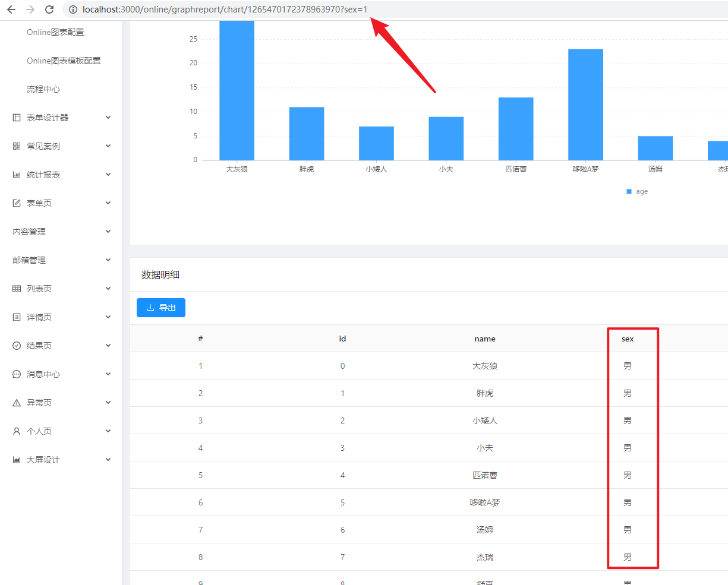Viewport: 728px width, 585px height.
Task: Click the browser back arrow
Action: pos(11,10)
